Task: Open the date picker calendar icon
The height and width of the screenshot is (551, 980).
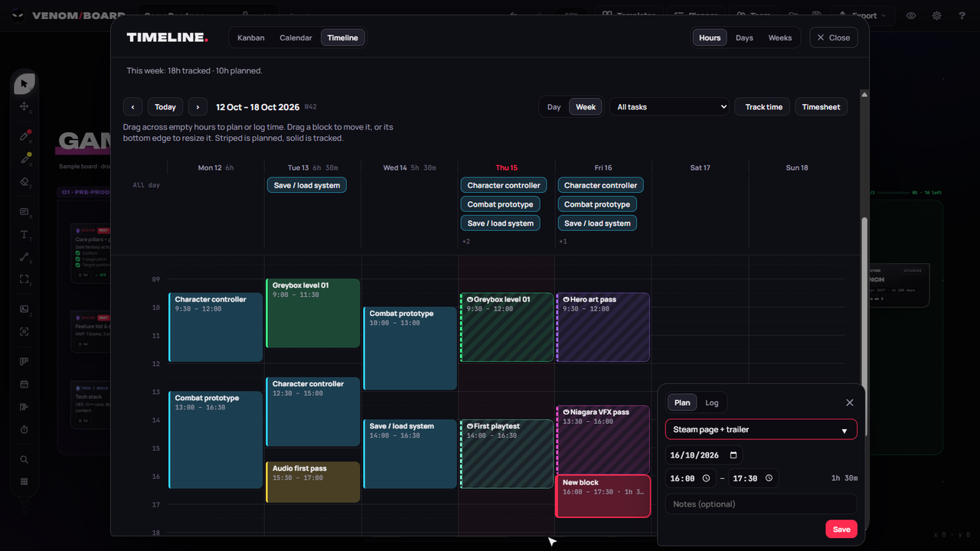Action: coord(733,455)
